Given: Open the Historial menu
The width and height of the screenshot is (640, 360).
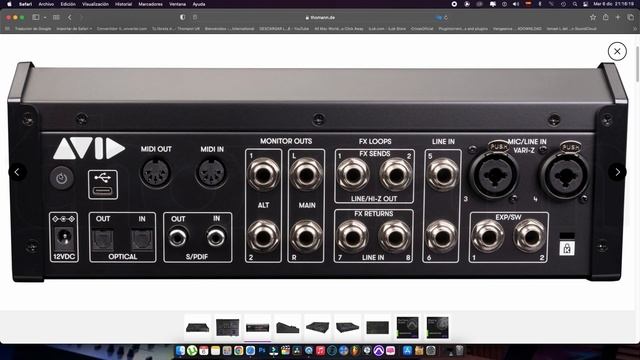Looking at the screenshot, I should coord(123,4).
